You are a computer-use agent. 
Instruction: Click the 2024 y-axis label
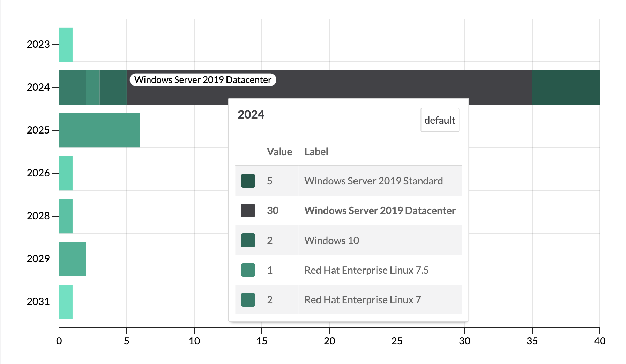(38, 87)
